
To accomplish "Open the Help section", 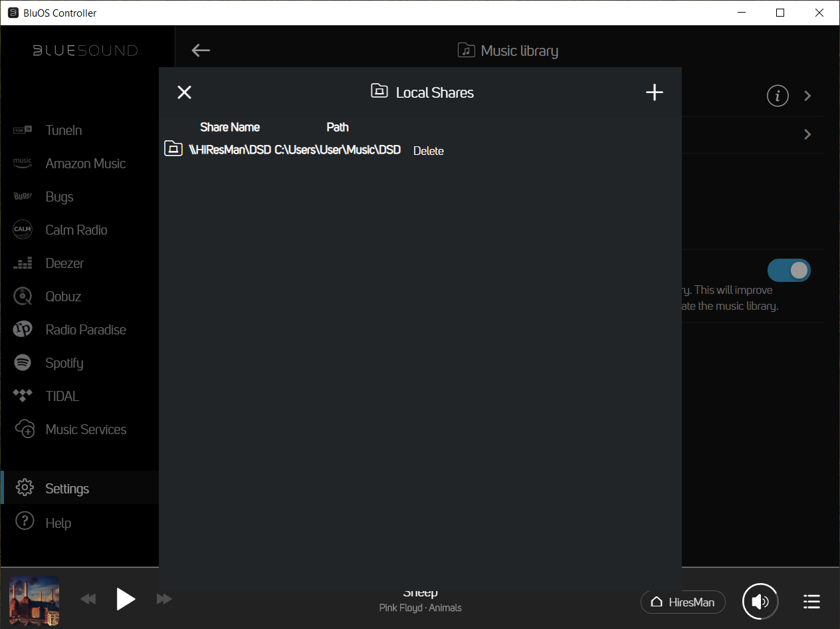I will click(58, 523).
